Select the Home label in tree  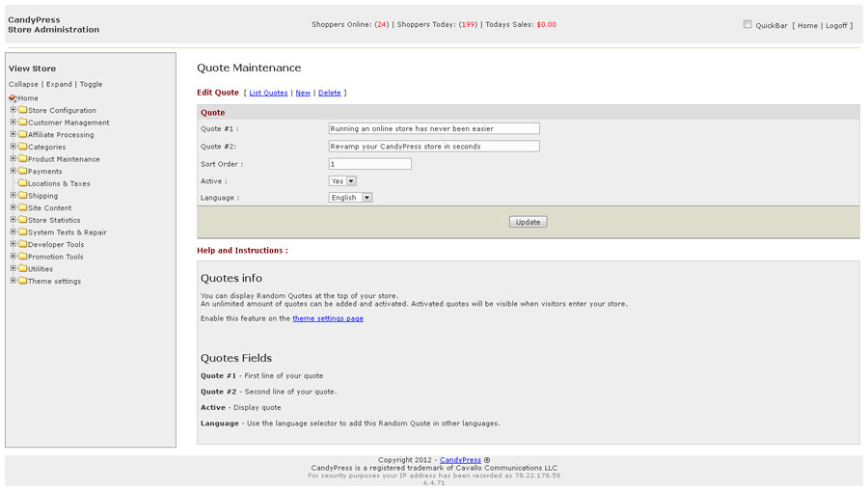pyautogui.click(x=28, y=98)
